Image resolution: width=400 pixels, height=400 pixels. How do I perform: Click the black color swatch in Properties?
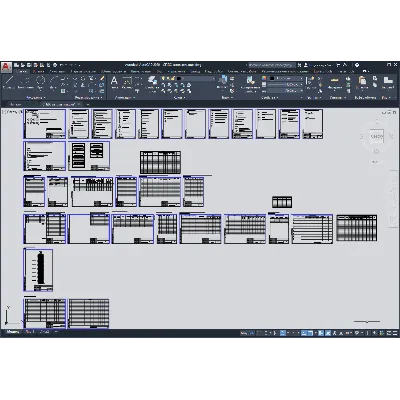tap(272, 78)
